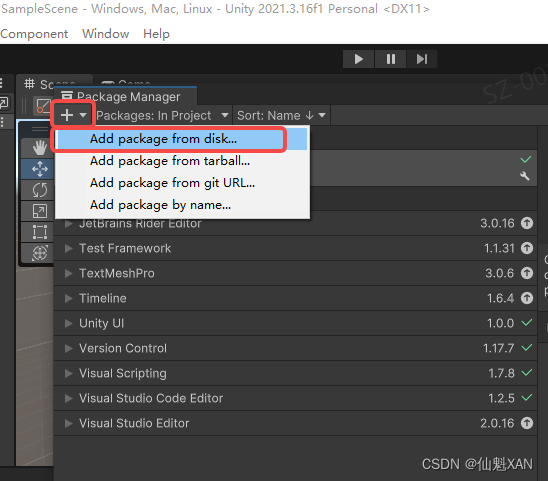Image resolution: width=548 pixels, height=481 pixels.
Task: Click update arrow icon for Test Framework
Action: [x=527, y=248]
